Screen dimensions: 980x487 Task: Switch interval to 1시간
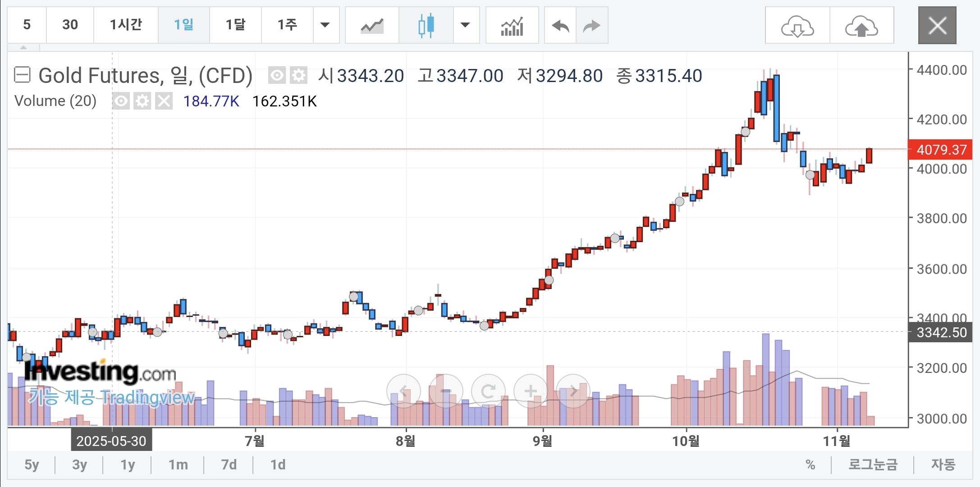coord(126,25)
